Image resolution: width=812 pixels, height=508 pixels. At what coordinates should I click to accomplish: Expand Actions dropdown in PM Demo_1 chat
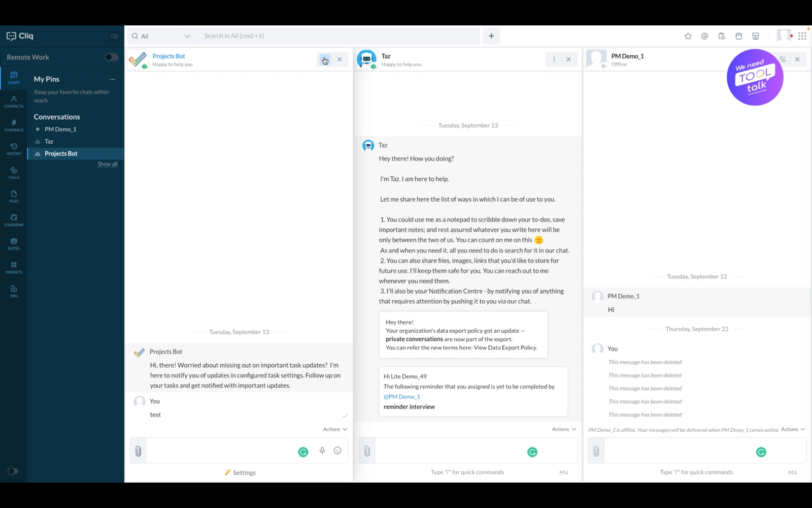point(793,429)
